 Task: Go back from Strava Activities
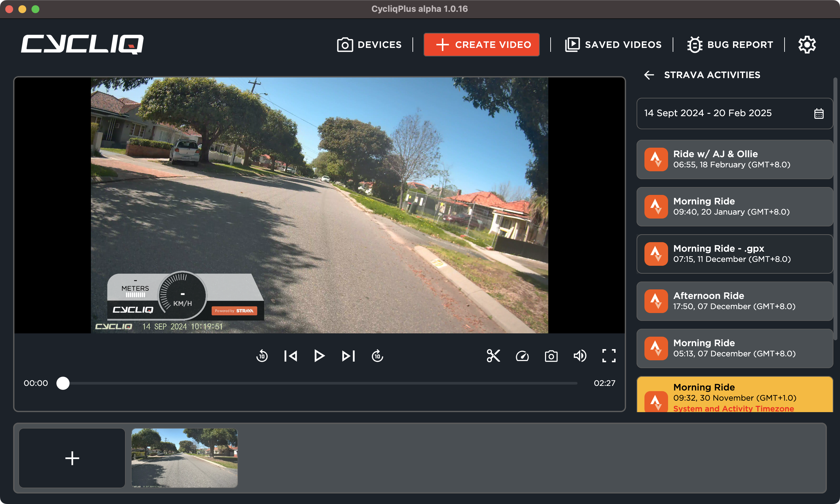point(649,75)
